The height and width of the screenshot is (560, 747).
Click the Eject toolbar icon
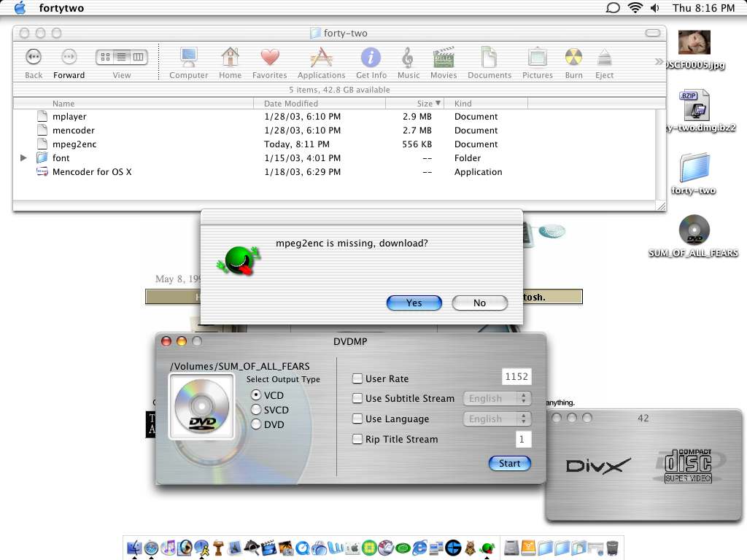(604, 58)
